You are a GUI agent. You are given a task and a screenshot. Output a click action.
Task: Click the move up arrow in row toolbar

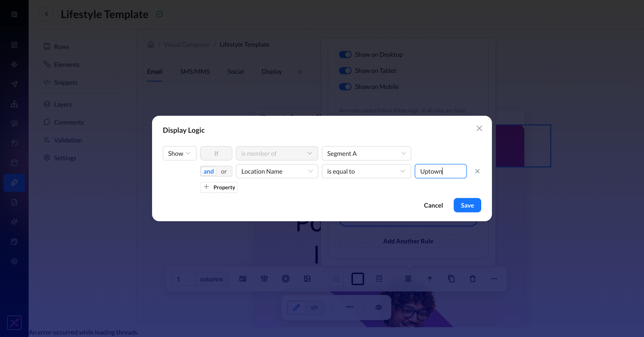[430, 279]
